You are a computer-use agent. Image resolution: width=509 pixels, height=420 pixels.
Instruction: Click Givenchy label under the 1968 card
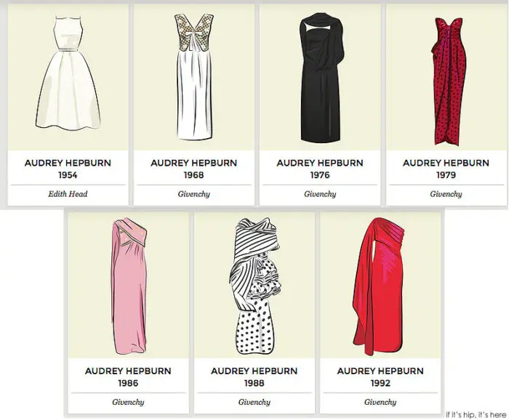pyautogui.click(x=194, y=194)
